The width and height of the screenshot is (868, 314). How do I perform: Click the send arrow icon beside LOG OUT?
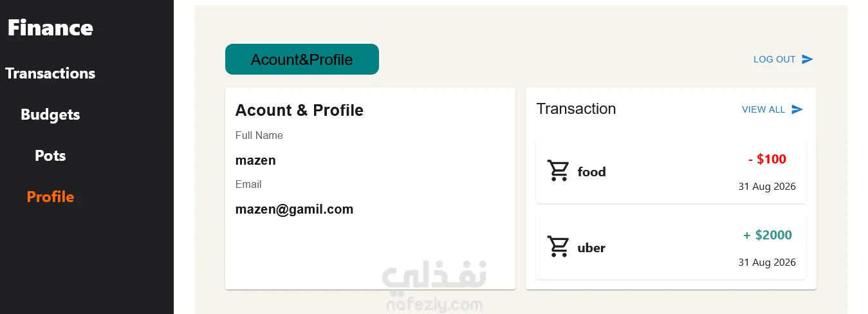point(808,59)
